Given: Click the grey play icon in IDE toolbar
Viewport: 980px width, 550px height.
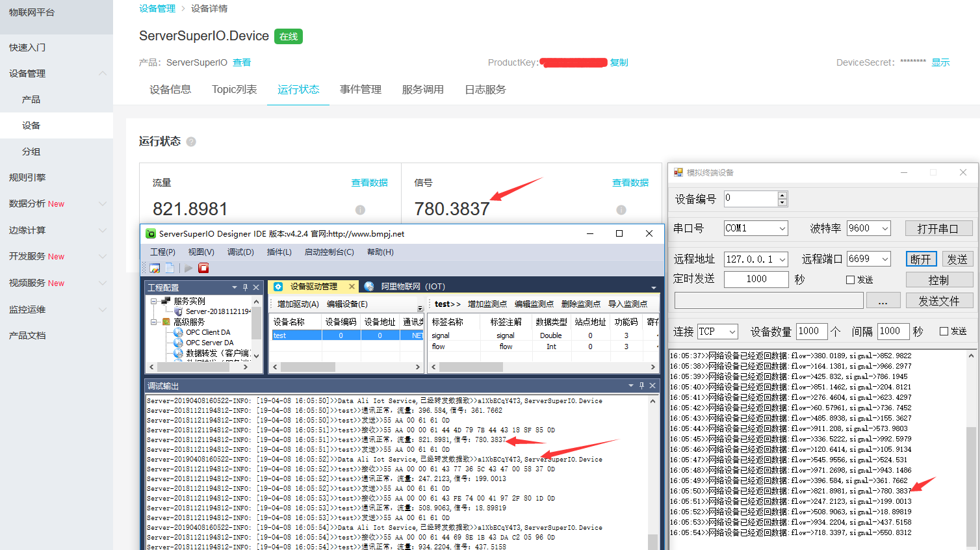Looking at the screenshot, I should tap(188, 268).
